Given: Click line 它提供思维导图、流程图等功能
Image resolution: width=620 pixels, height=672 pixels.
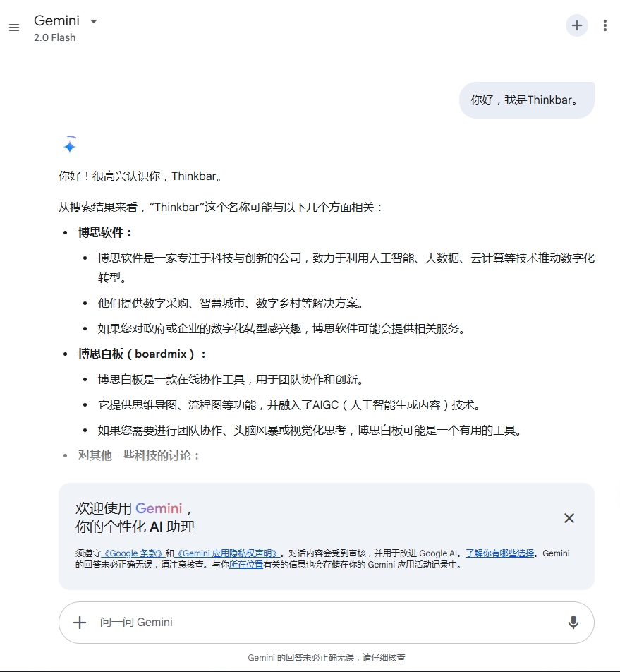Looking at the screenshot, I should tap(291, 404).
